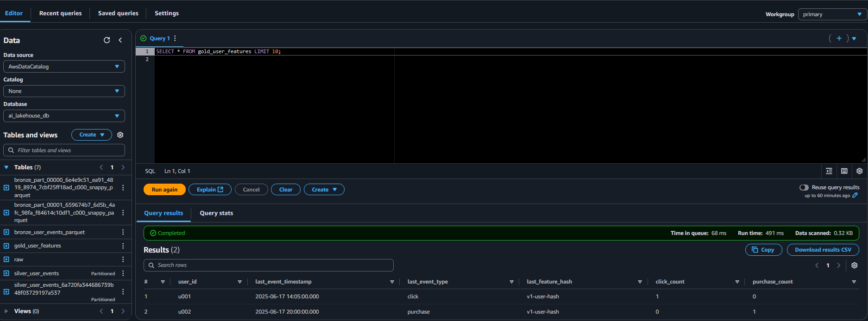Click the Cancel button

252,190
